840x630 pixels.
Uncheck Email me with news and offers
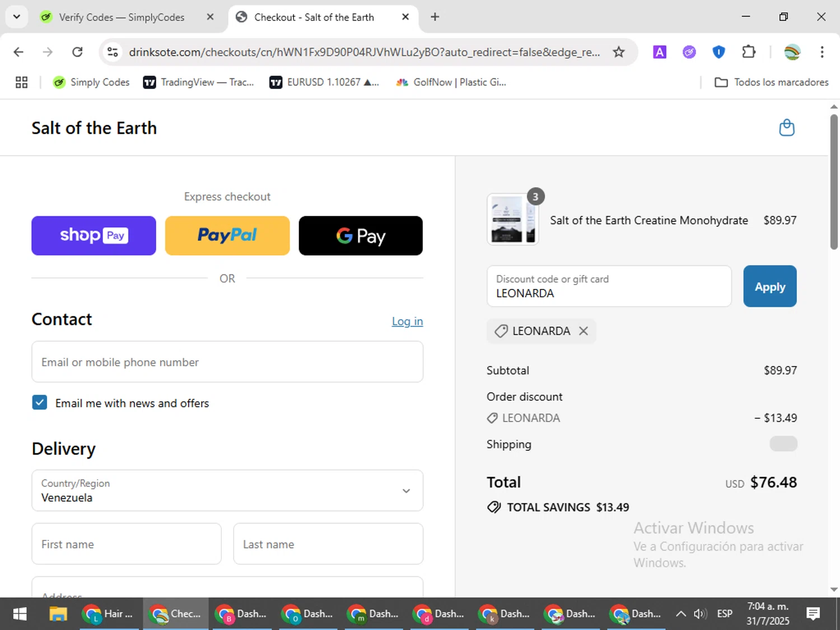pyautogui.click(x=40, y=403)
